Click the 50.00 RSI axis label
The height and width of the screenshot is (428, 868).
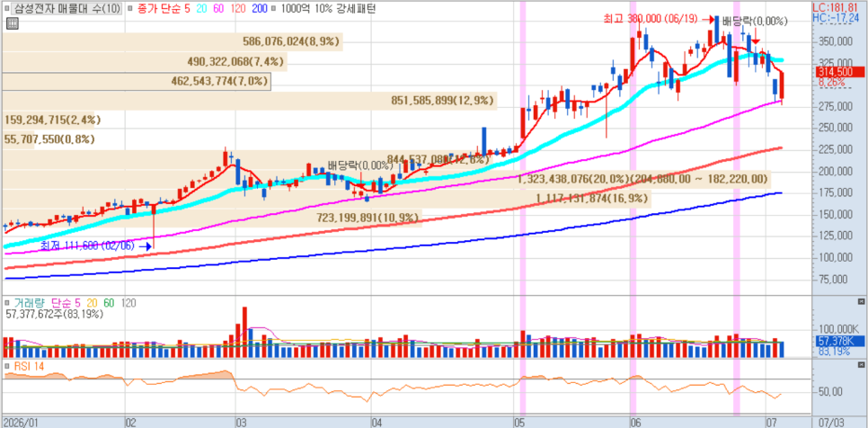[831, 392]
